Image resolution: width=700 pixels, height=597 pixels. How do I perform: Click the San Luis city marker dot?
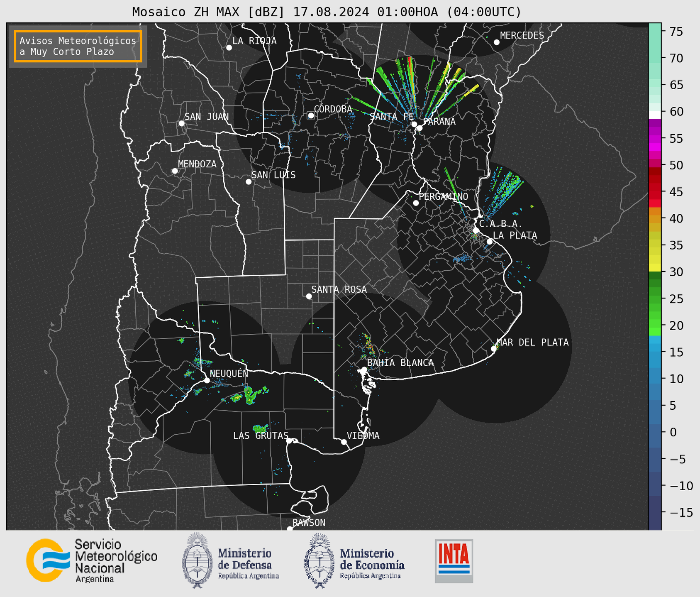249,182
